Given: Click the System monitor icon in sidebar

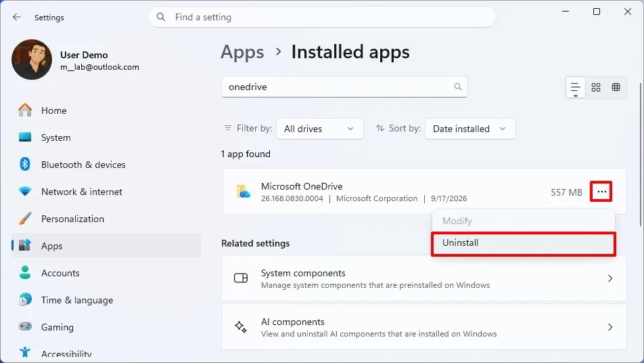Looking at the screenshot, I should coord(25,137).
